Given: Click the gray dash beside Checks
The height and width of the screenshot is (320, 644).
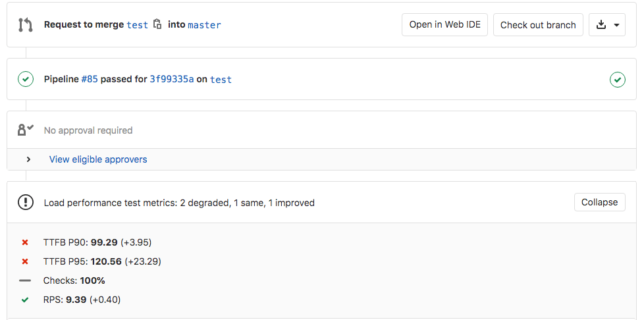Looking at the screenshot, I should pos(25,280).
